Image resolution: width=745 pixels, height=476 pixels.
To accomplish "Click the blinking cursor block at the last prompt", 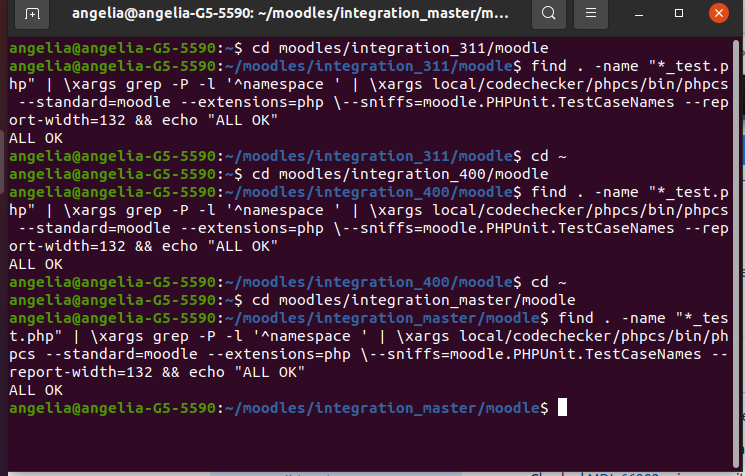I will pos(562,408).
